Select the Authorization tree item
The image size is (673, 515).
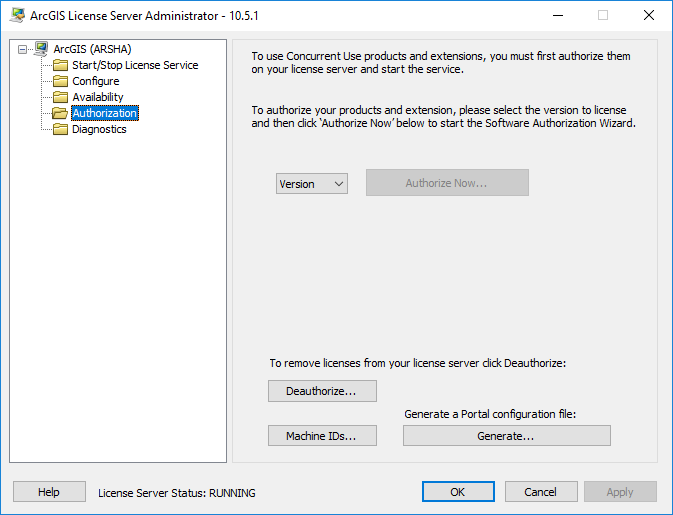pos(105,113)
